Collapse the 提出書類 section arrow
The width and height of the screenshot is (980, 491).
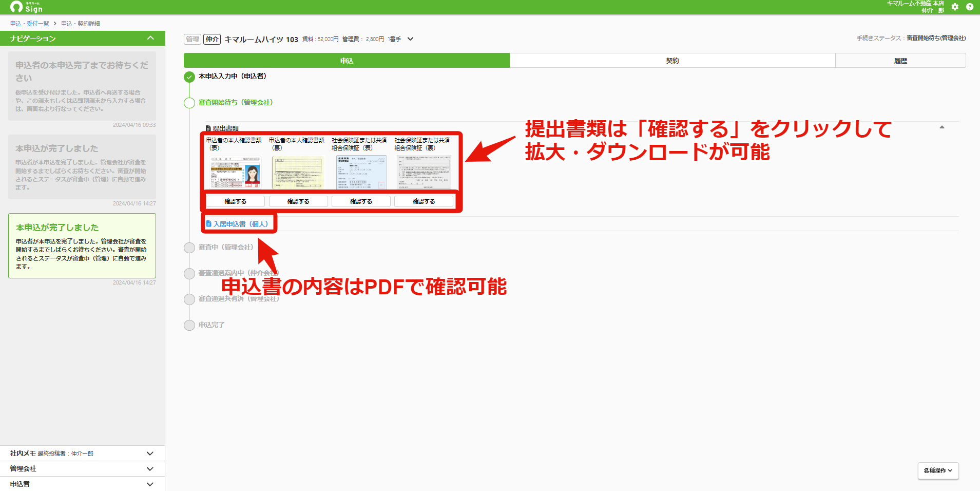click(942, 127)
